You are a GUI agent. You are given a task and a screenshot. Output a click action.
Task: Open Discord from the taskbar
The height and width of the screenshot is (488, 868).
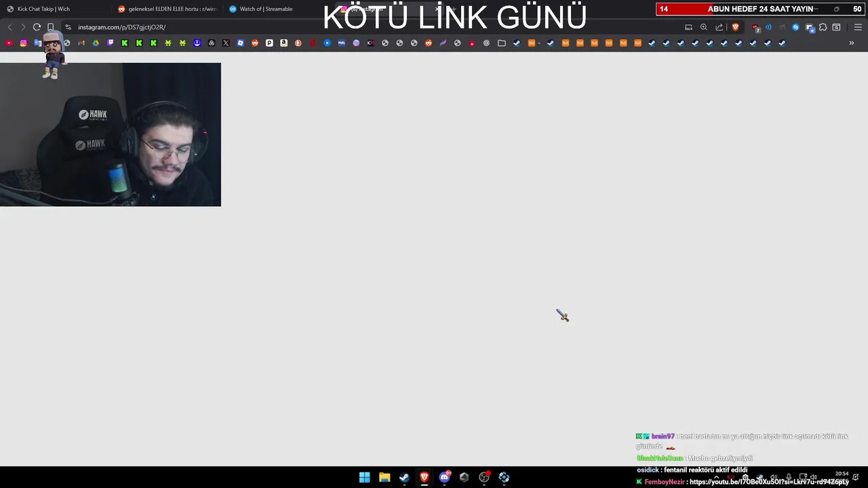point(444,477)
